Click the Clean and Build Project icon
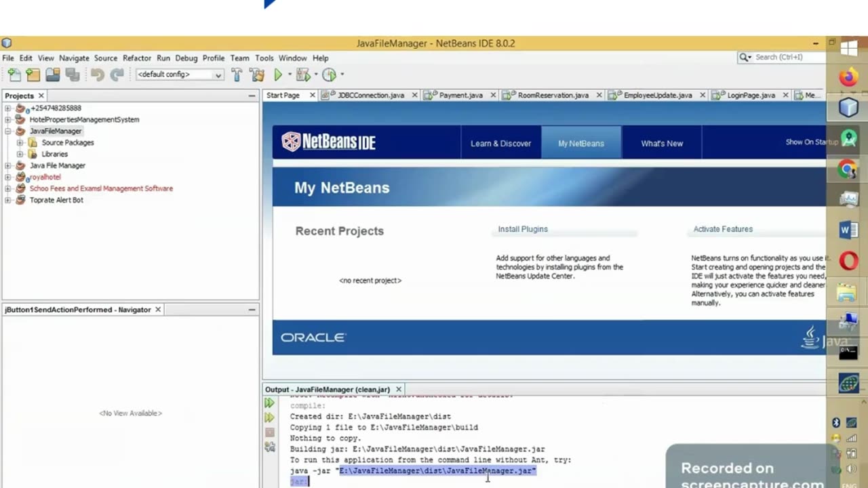This screenshot has width=868, height=488. point(257,75)
